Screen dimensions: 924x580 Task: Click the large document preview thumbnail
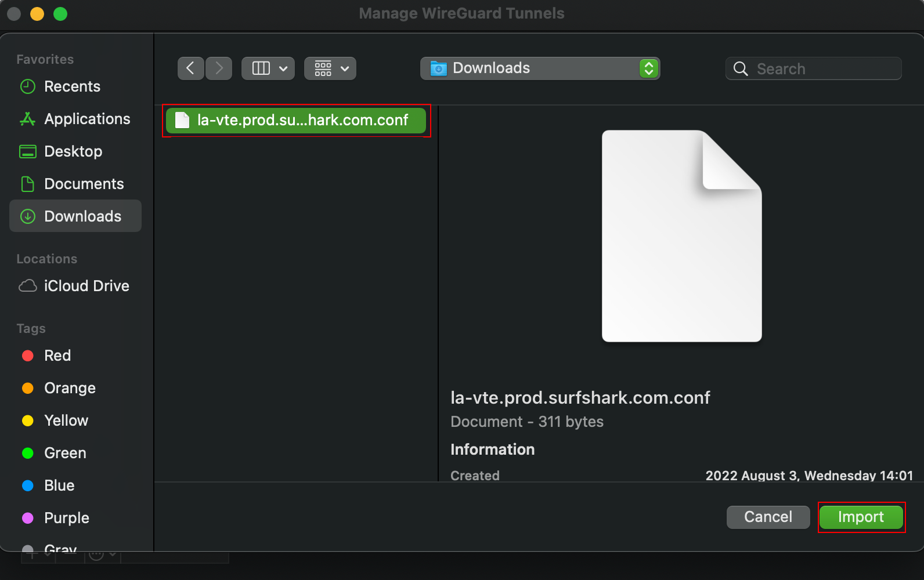(x=681, y=236)
